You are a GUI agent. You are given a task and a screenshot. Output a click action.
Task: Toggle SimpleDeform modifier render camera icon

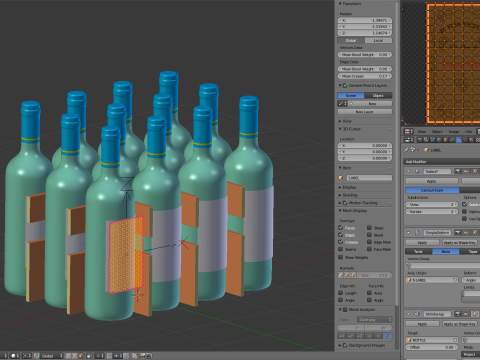tap(458, 233)
